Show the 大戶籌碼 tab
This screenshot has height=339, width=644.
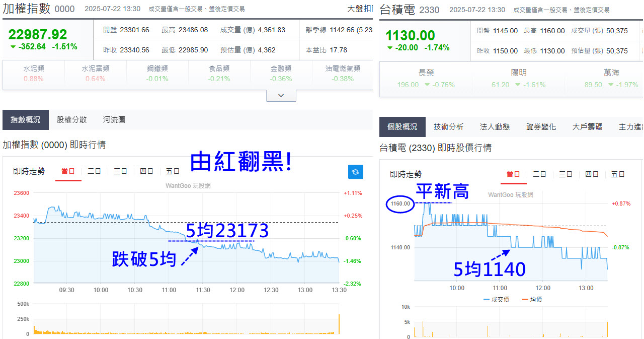[587, 127]
